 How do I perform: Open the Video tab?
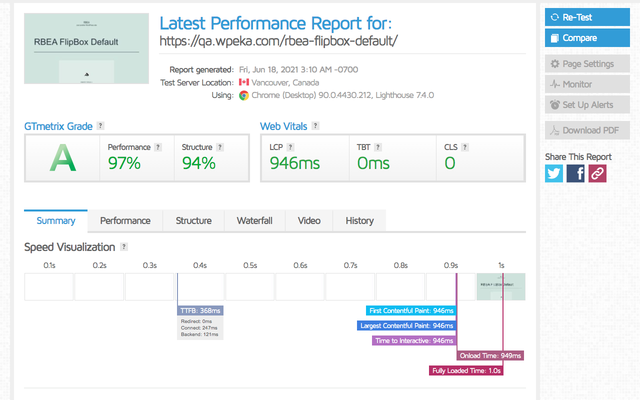point(309,221)
